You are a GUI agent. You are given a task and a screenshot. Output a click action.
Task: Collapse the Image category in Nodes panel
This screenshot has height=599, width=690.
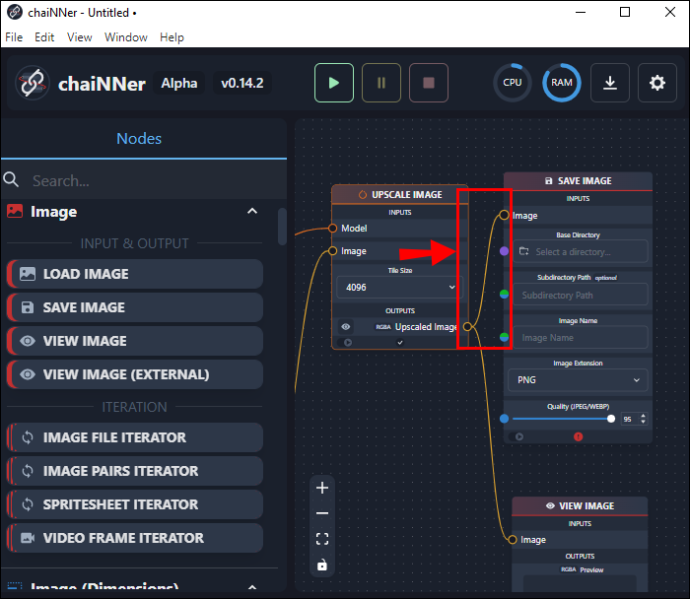(252, 211)
